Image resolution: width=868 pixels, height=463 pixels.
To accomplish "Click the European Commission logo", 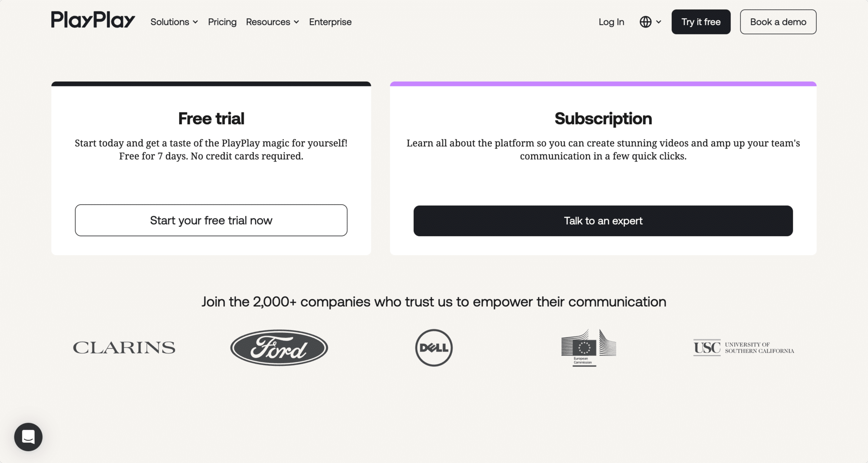I will point(589,348).
